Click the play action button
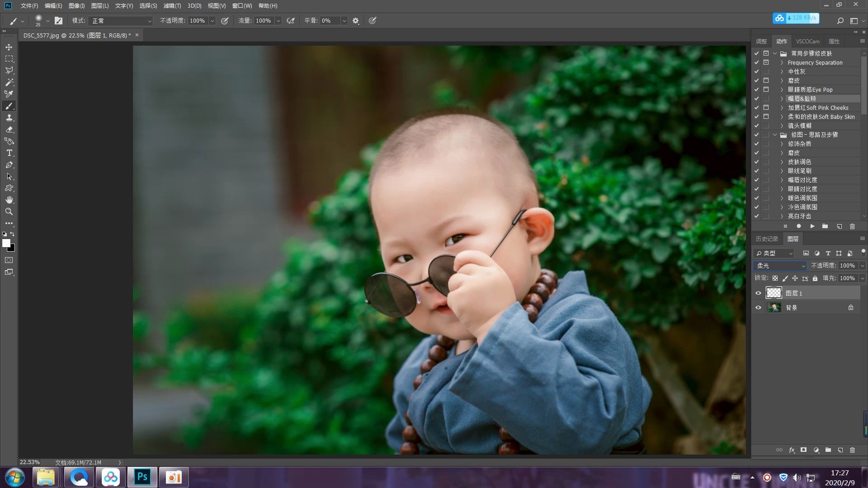This screenshot has width=868, height=488. (x=812, y=226)
